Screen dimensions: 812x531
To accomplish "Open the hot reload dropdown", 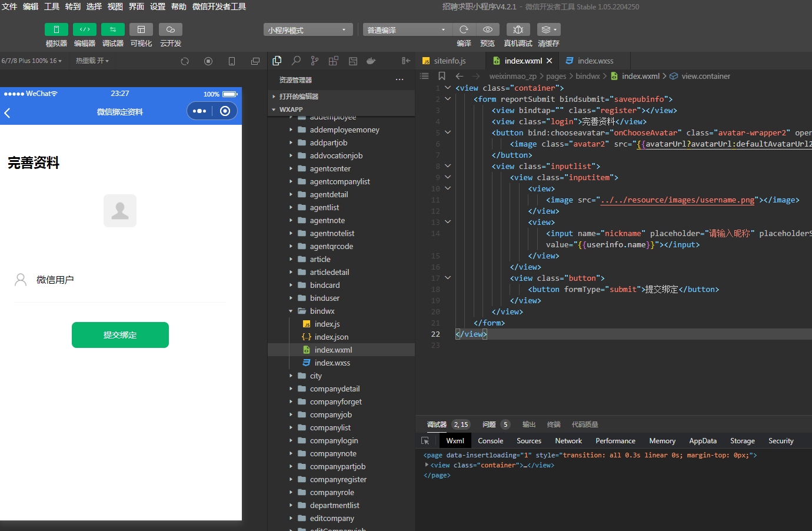I will 92,61.
